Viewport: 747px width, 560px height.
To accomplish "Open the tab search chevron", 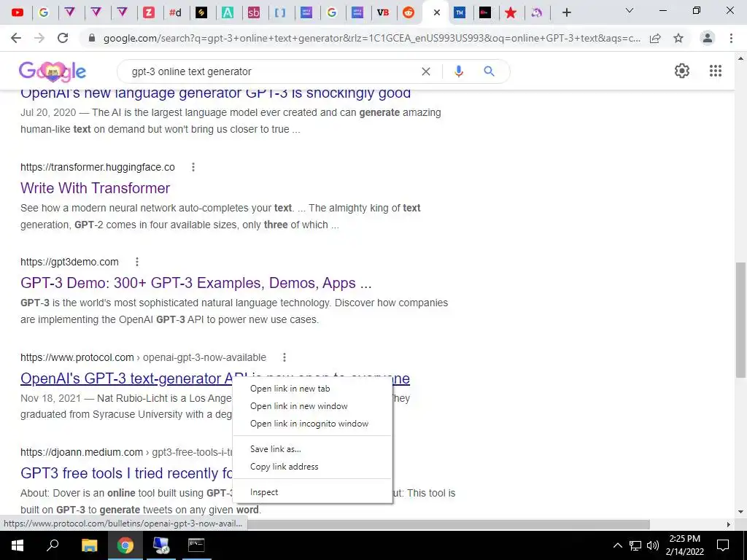I will coord(630,10).
